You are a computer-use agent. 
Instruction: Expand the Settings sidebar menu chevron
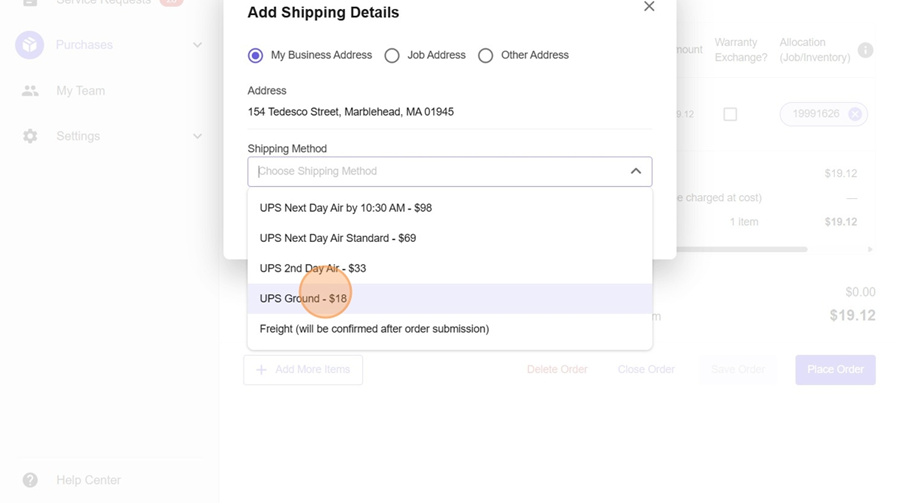[x=197, y=136]
